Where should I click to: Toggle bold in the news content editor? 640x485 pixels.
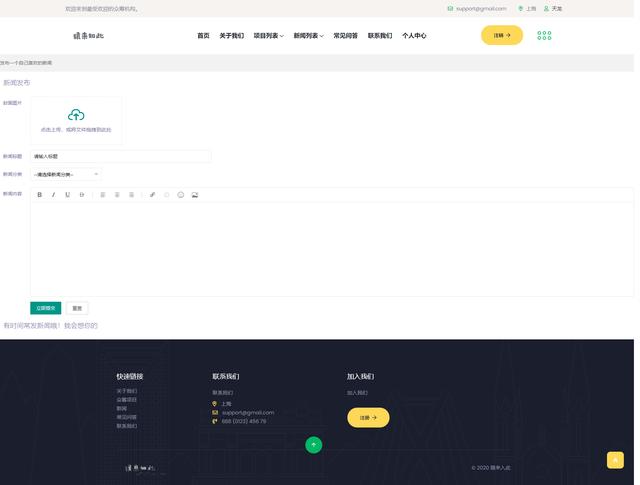click(40, 195)
